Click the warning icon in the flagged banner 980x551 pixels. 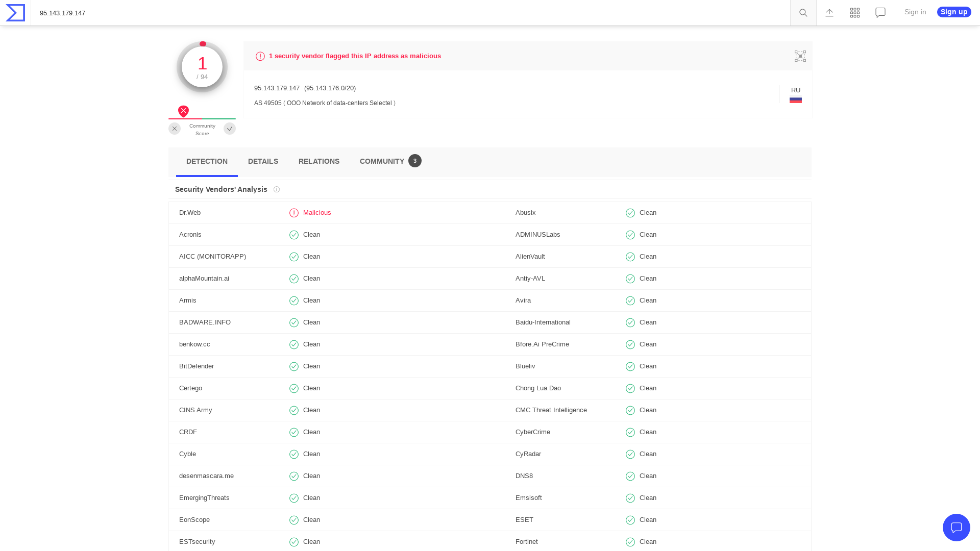click(260, 56)
